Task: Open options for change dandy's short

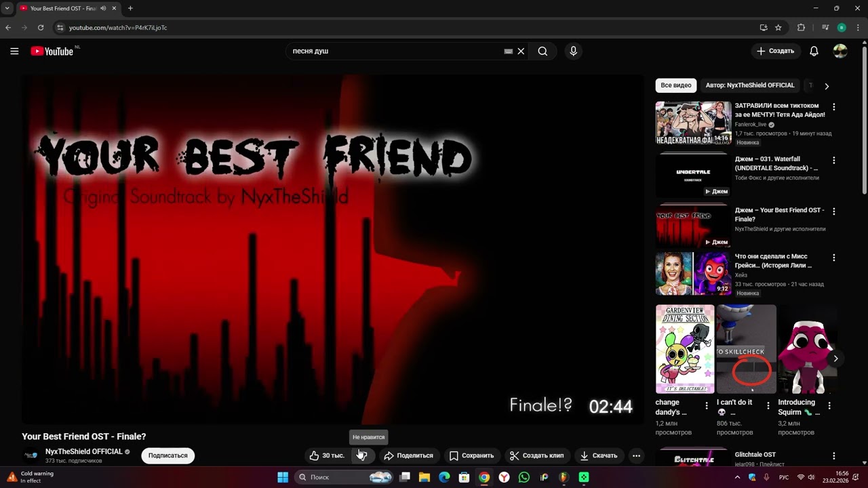Action: pos(707,405)
